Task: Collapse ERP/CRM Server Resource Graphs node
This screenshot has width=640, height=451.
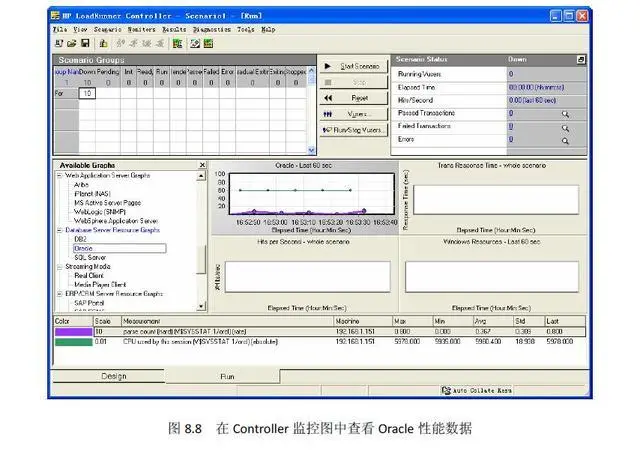Action: 60,293
